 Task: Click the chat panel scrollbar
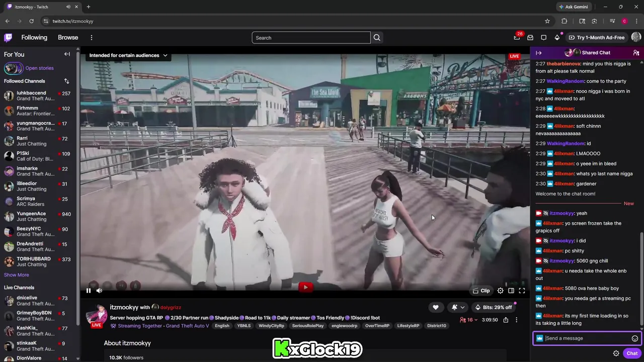[x=641, y=279]
